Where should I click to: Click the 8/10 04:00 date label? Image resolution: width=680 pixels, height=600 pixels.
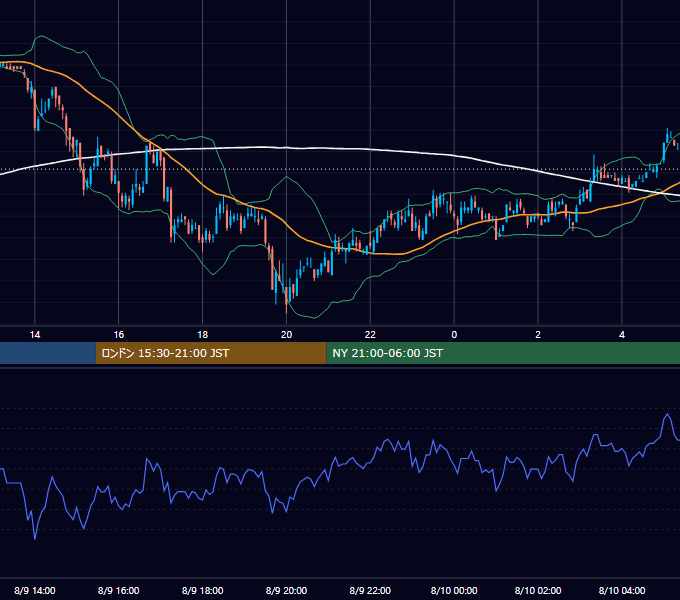pyautogui.click(x=622, y=590)
